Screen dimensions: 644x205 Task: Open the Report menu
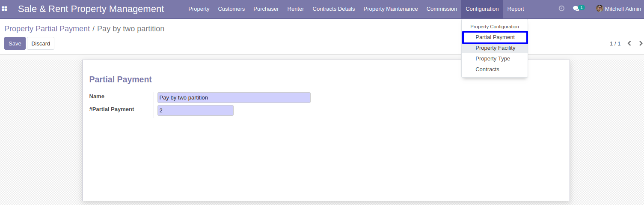[516, 9]
